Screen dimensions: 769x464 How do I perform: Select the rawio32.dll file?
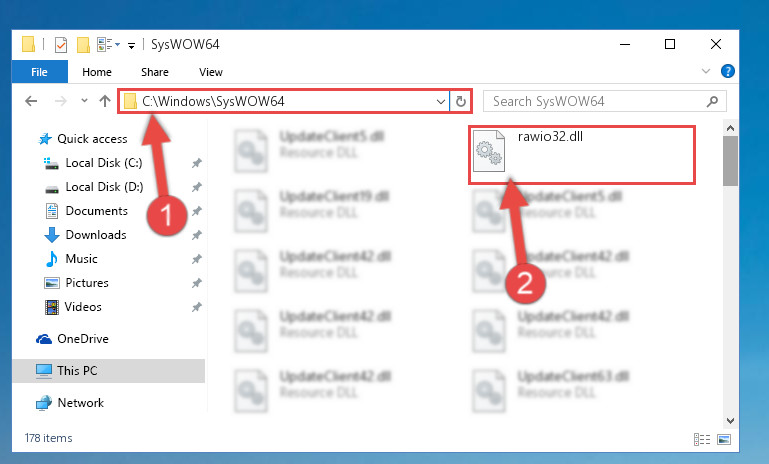click(582, 155)
